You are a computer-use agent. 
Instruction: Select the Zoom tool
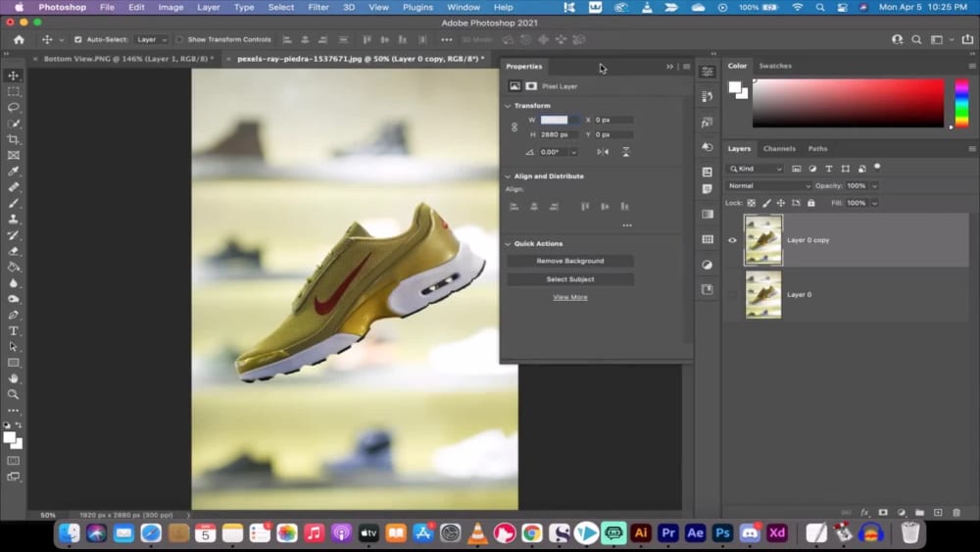(13, 394)
